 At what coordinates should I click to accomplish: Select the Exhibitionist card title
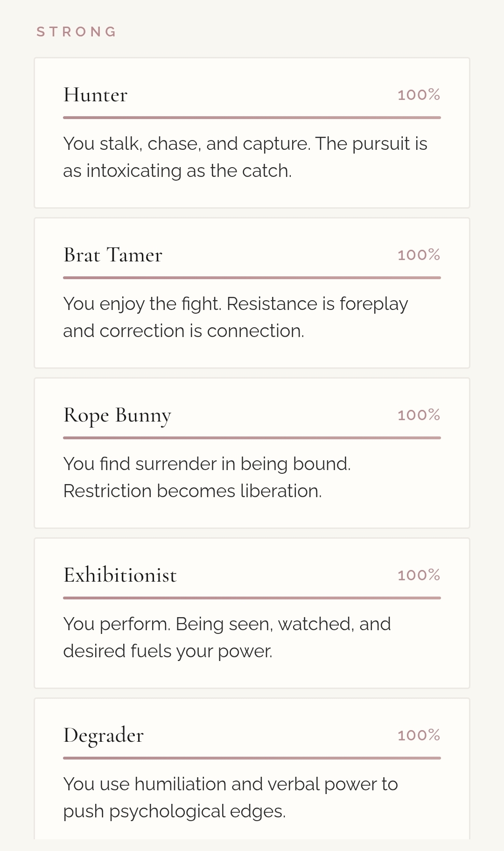[x=120, y=576]
